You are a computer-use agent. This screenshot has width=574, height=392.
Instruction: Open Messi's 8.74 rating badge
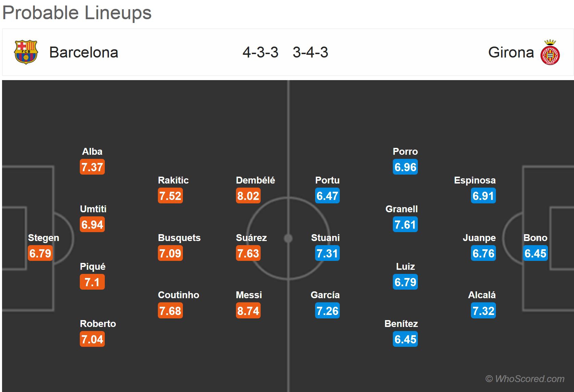[248, 311]
